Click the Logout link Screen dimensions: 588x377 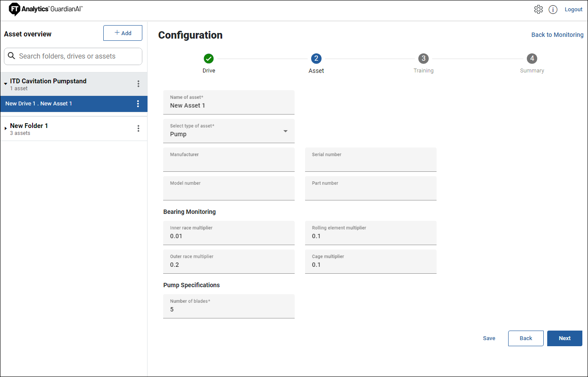point(573,10)
